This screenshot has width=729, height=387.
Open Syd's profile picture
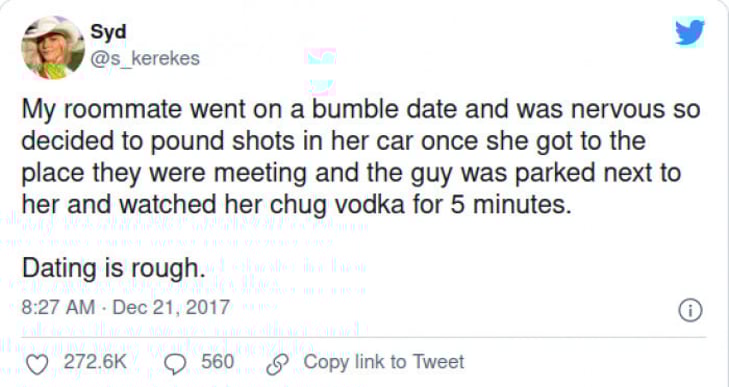(53, 47)
